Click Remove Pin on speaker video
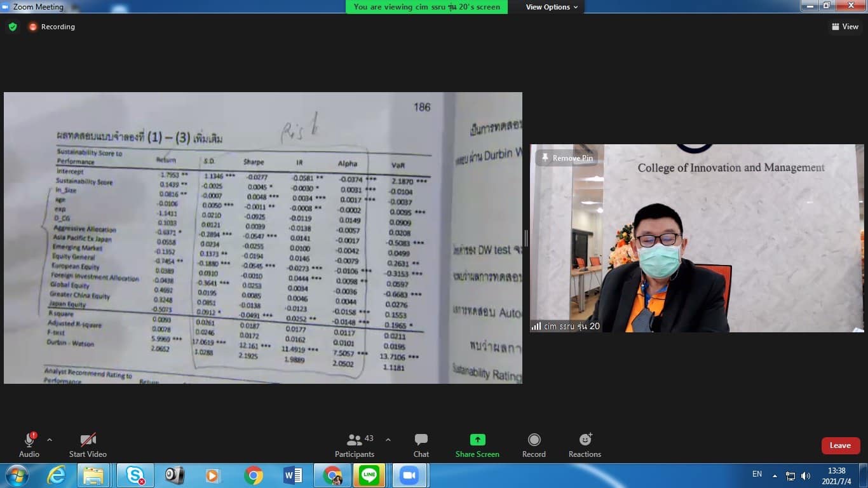 click(567, 158)
